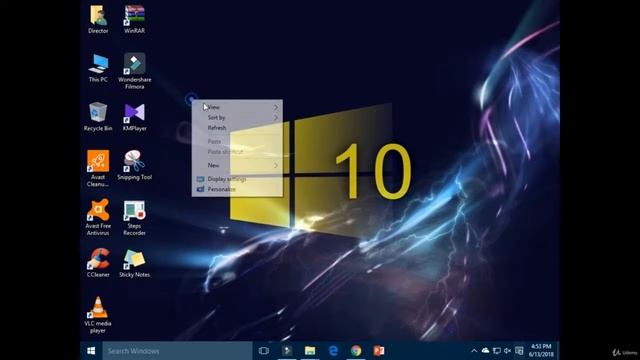This screenshot has width=640, height=360.
Task: Open the network tray icon
Action: pos(496,351)
